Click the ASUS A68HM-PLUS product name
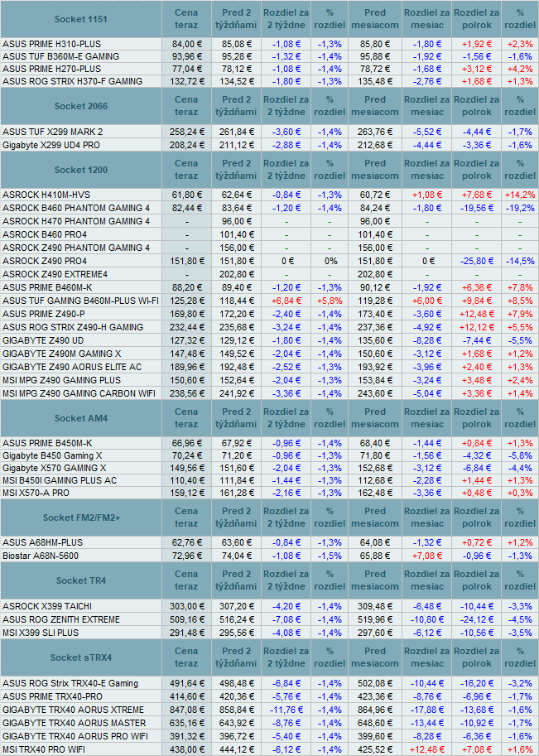 42,542
